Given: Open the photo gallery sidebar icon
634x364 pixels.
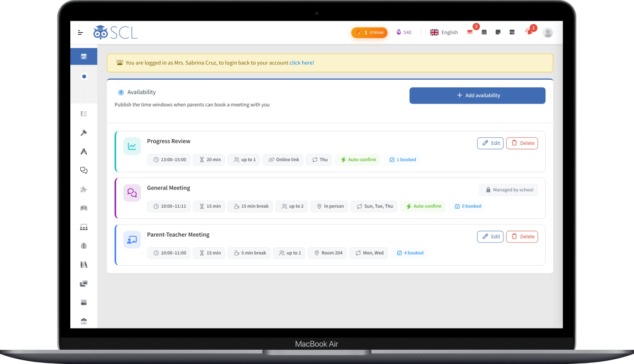Looking at the screenshot, I should point(83,284).
